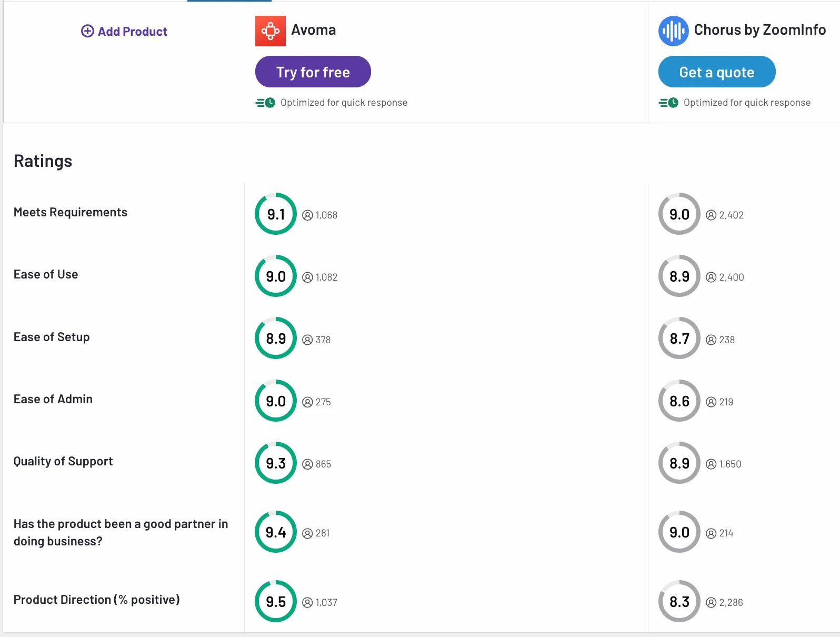Click the Ratings section heading
This screenshot has height=637, width=840.
pos(43,161)
